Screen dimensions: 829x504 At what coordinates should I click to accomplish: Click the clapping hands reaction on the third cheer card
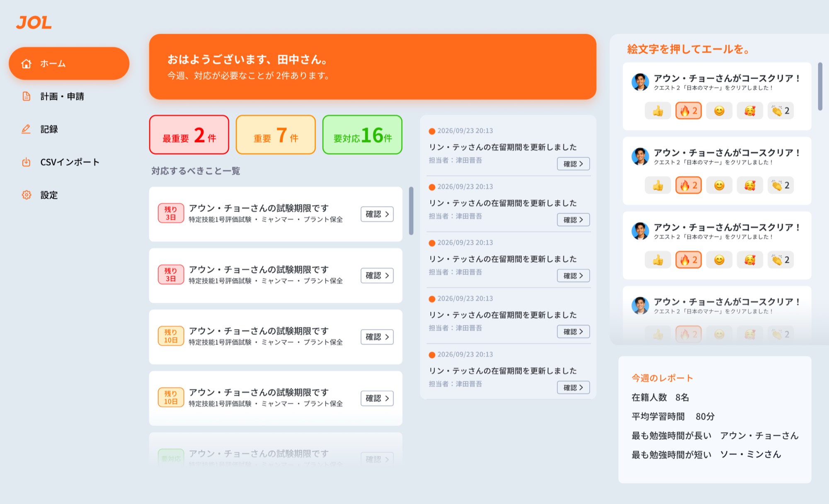pos(781,260)
